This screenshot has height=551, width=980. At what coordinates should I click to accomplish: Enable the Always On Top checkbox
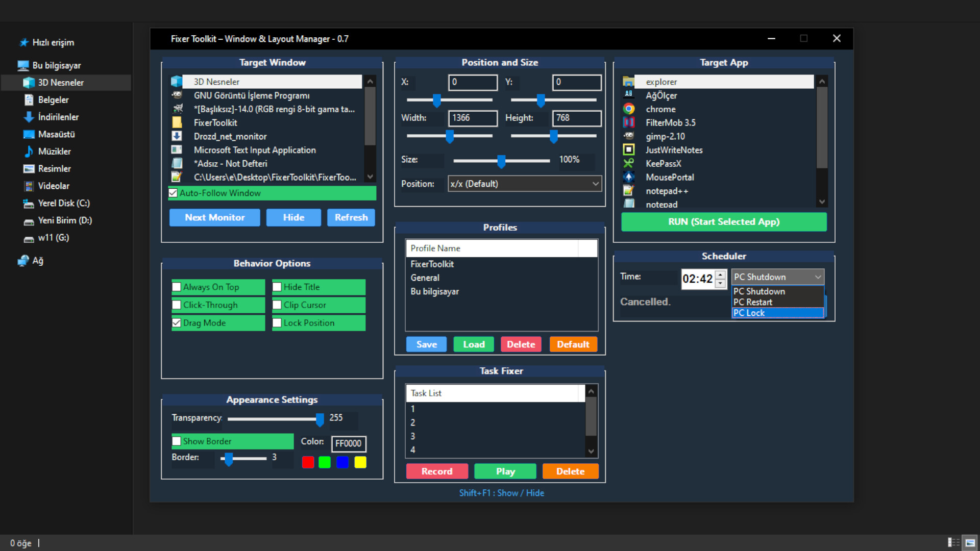(x=176, y=287)
